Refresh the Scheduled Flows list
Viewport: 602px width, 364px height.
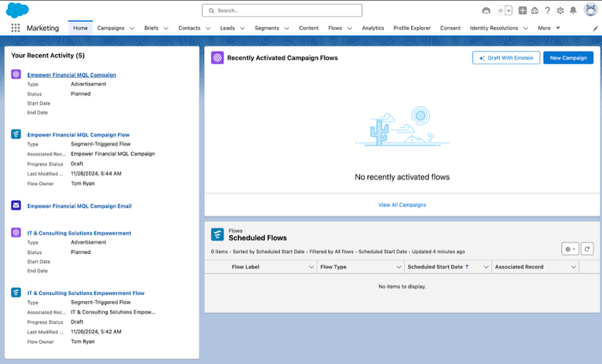[x=587, y=249]
